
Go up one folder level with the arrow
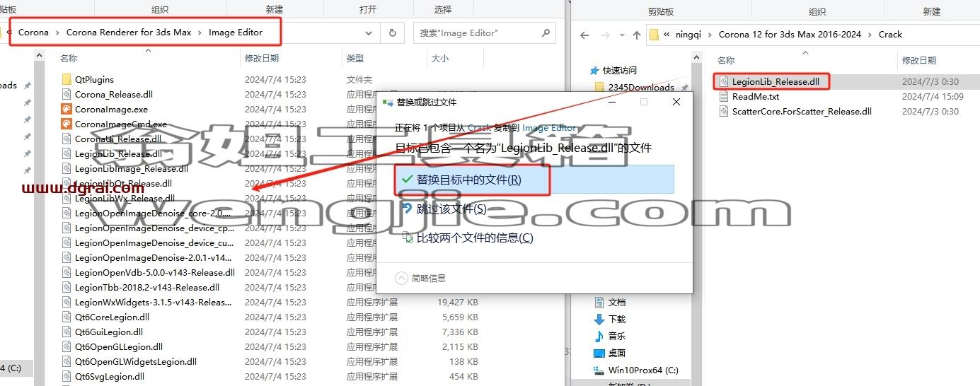coord(637,35)
